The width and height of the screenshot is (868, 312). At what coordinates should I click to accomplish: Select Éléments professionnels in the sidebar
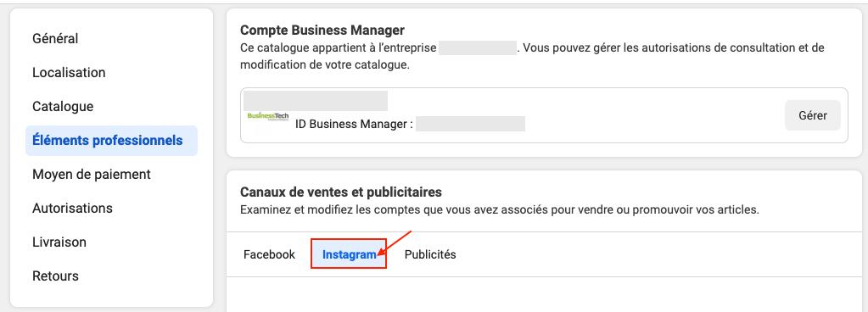click(x=111, y=141)
